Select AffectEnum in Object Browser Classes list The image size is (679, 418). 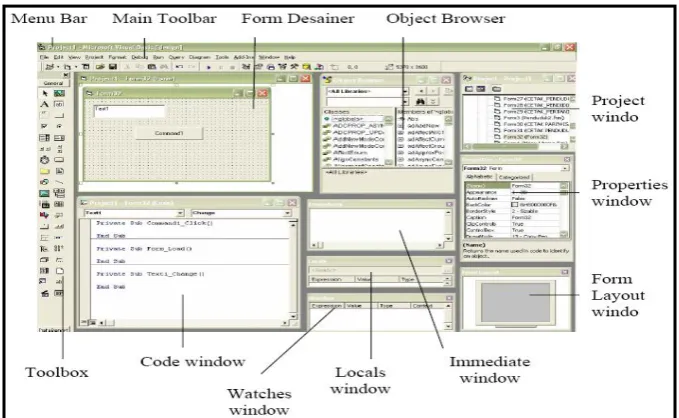(x=350, y=152)
